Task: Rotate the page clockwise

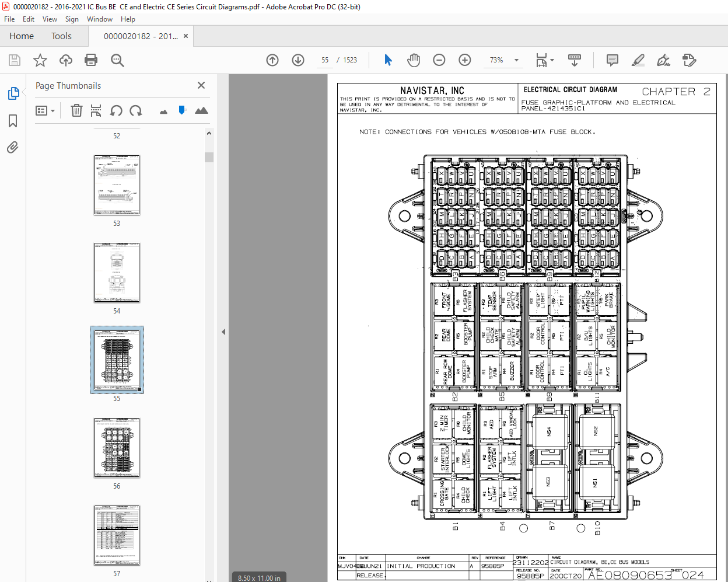Action: 136,110
